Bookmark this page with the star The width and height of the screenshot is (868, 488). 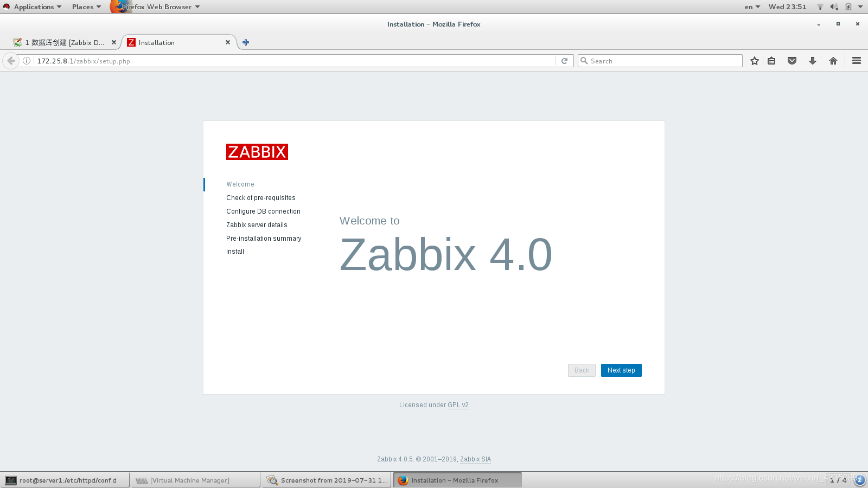click(x=754, y=61)
